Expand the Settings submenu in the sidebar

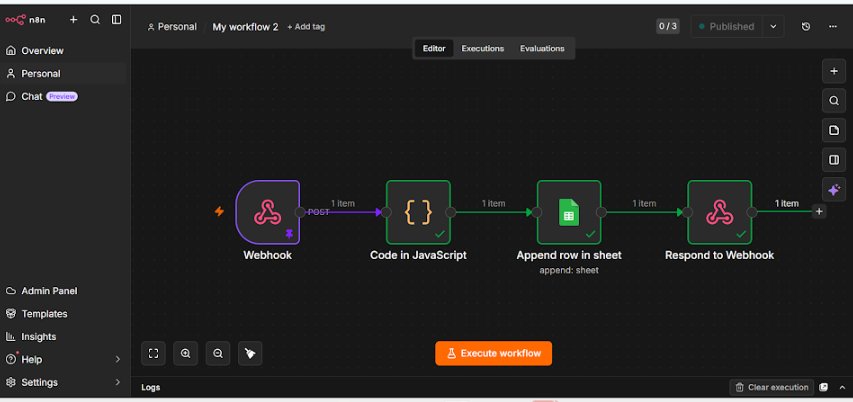click(x=117, y=382)
